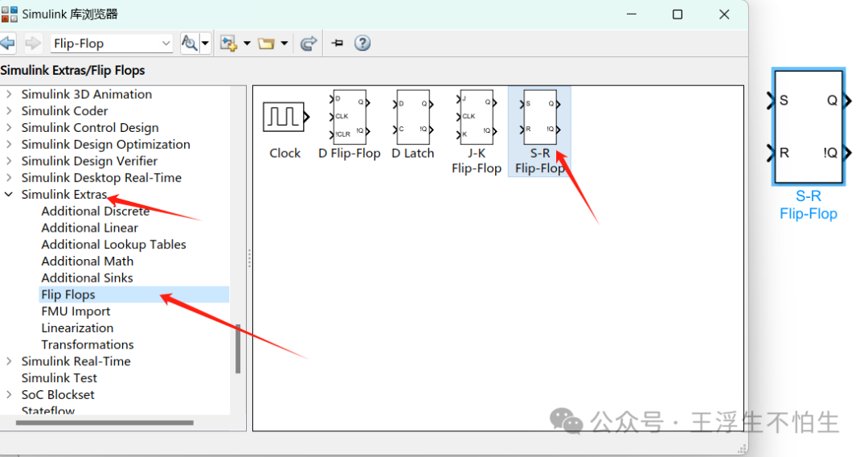Select Additional Lookup Tables library
Image resolution: width=868 pixels, height=457 pixels.
[113, 245]
